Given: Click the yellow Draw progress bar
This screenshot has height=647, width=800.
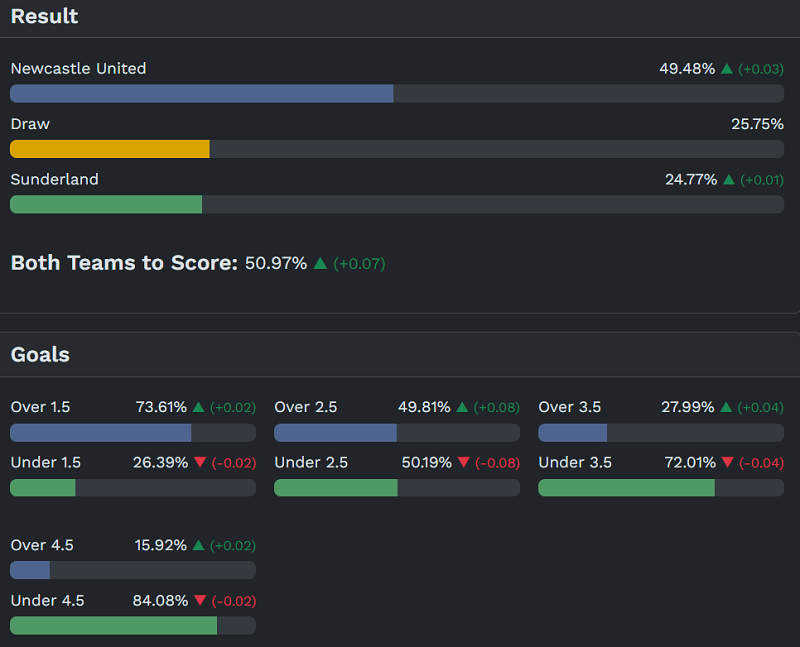Looking at the screenshot, I should click(x=110, y=149).
